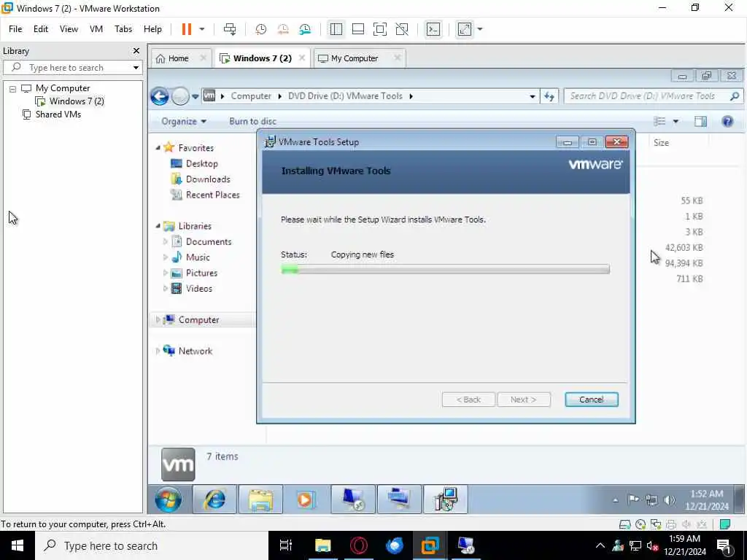Click the Unity mode toolbar icon

click(x=402, y=29)
